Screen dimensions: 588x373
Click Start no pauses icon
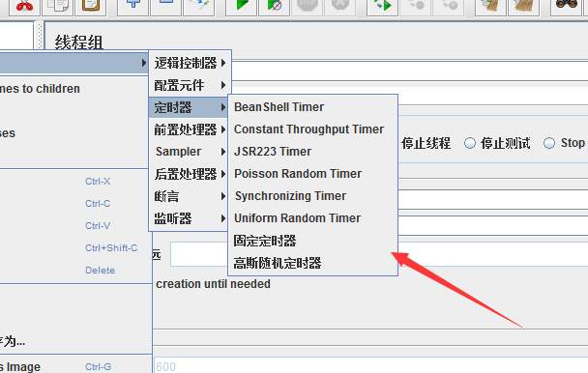click(274, 7)
